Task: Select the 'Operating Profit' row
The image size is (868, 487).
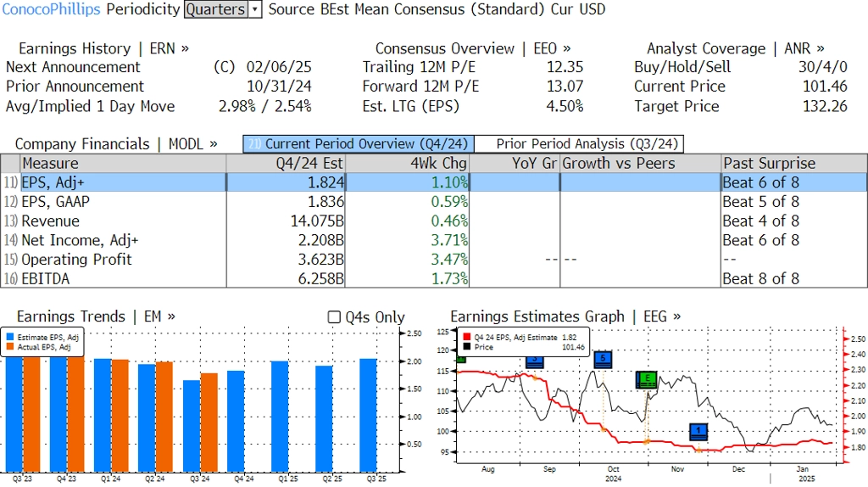Action: click(434, 260)
